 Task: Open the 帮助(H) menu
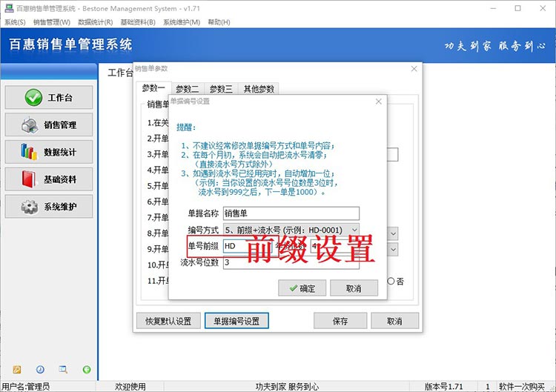[219, 22]
